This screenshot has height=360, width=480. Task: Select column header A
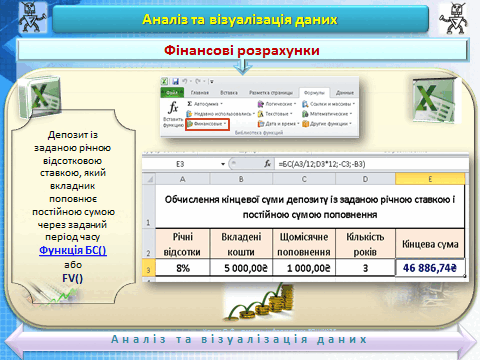coord(182,179)
